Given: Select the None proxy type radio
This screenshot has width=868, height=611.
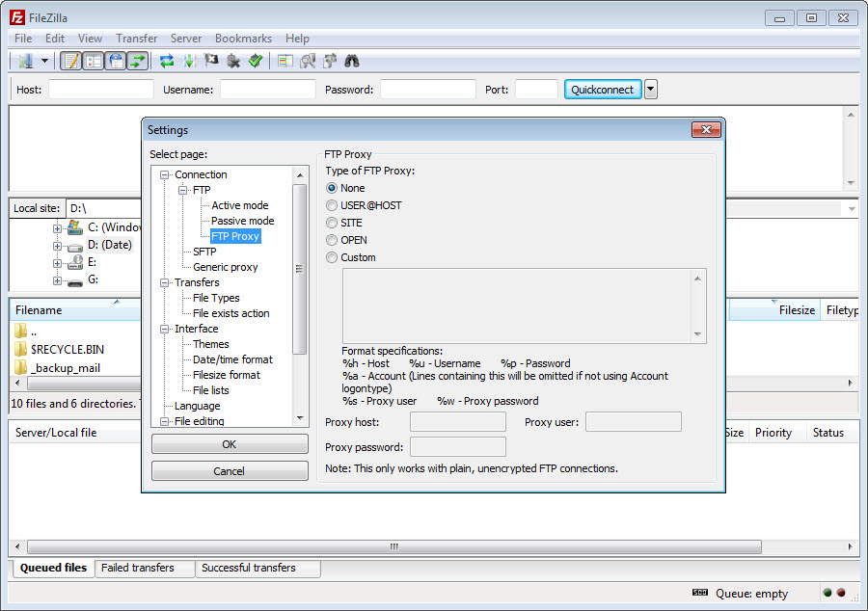Looking at the screenshot, I should (x=332, y=188).
